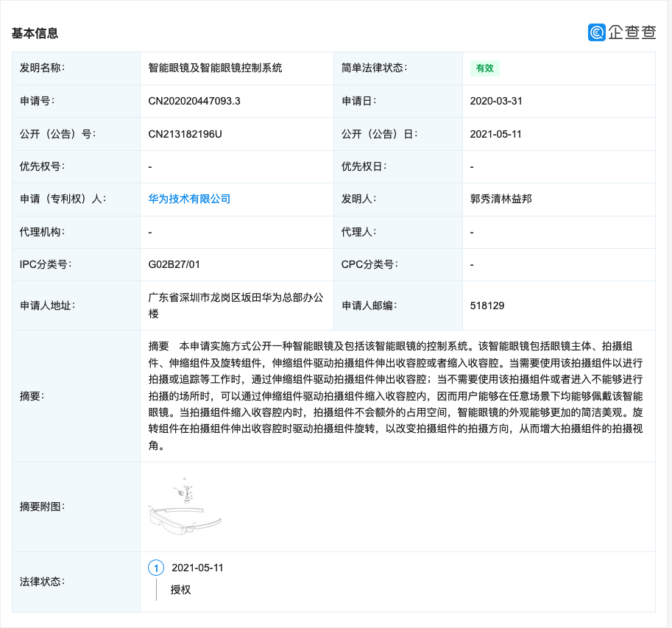Click the 申请日 label
The height and width of the screenshot is (628, 672).
(358, 101)
